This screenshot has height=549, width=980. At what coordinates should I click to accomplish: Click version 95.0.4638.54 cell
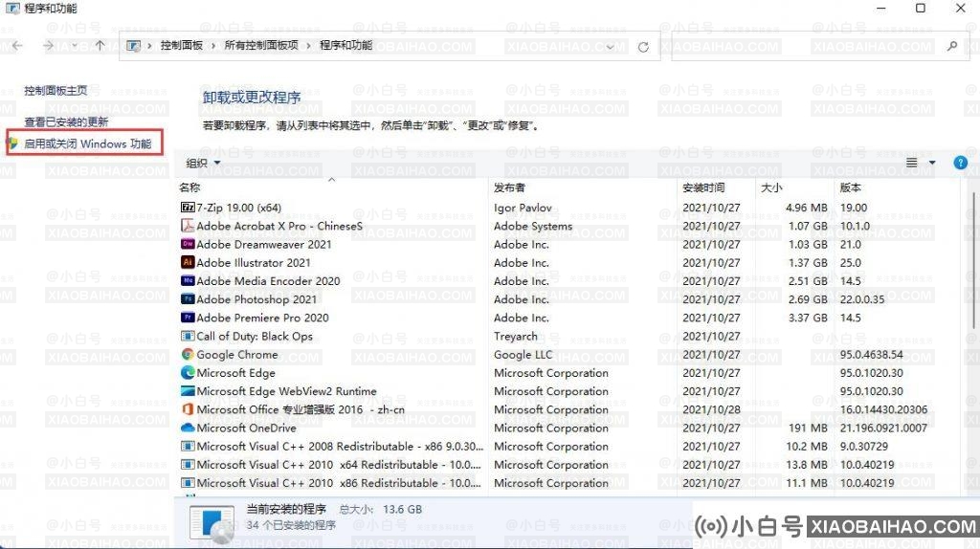[871, 354]
